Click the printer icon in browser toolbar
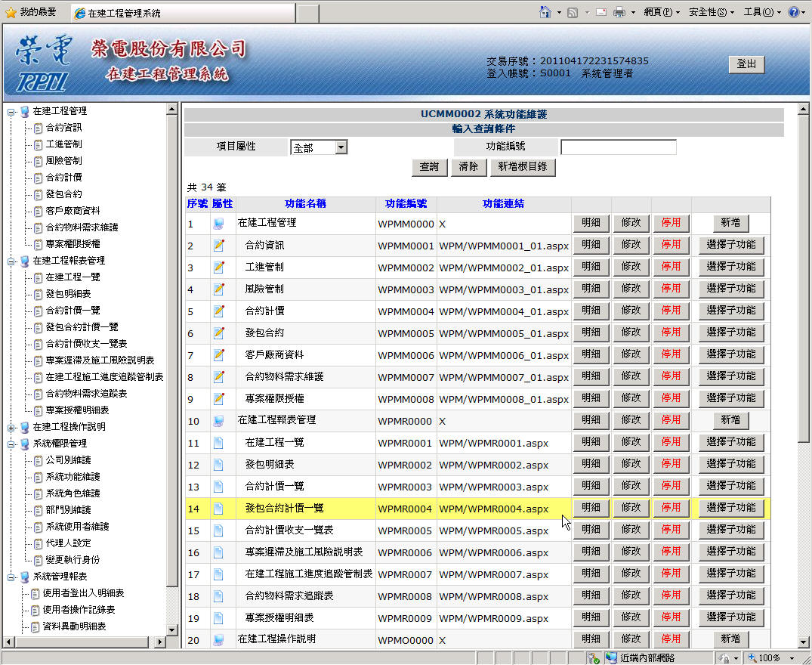812x665 pixels. [x=619, y=12]
